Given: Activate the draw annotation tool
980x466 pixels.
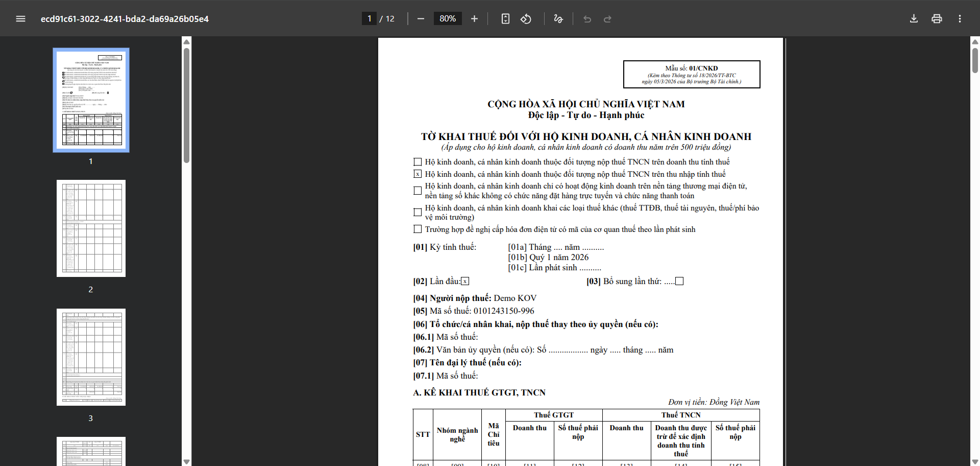Looking at the screenshot, I should click(558, 19).
